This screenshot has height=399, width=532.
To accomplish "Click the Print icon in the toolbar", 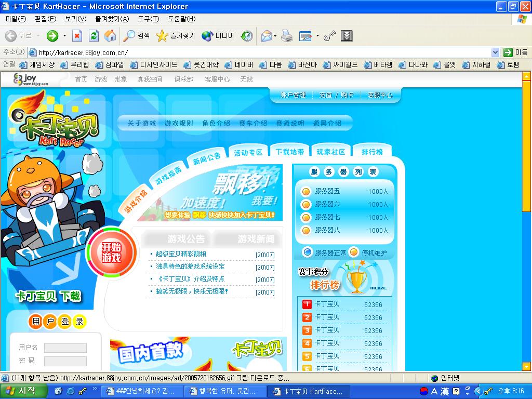I will click(x=287, y=36).
